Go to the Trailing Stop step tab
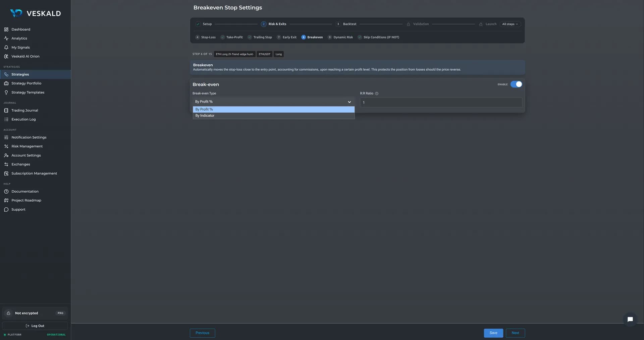This screenshot has width=644, height=340. [260, 37]
